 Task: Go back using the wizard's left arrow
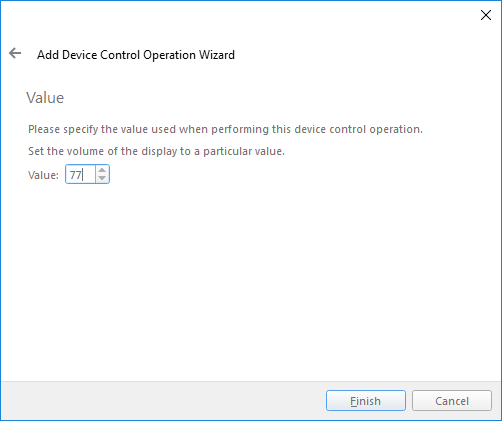[15, 53]
